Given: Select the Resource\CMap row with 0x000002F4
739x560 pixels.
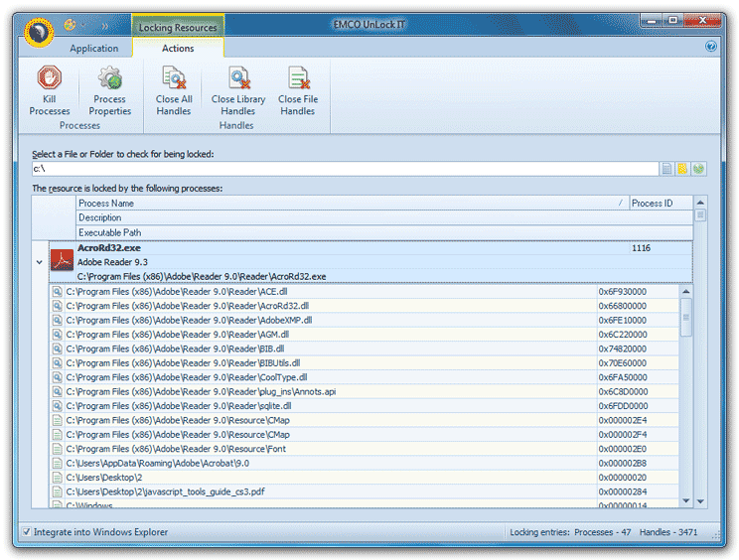Looking at the screenshot, I should [365, 435].
